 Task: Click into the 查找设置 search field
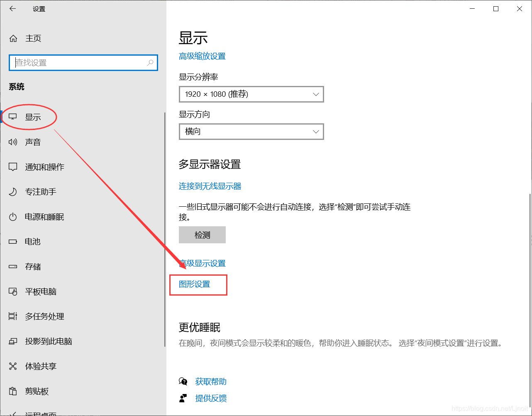(x=83, y=63)
